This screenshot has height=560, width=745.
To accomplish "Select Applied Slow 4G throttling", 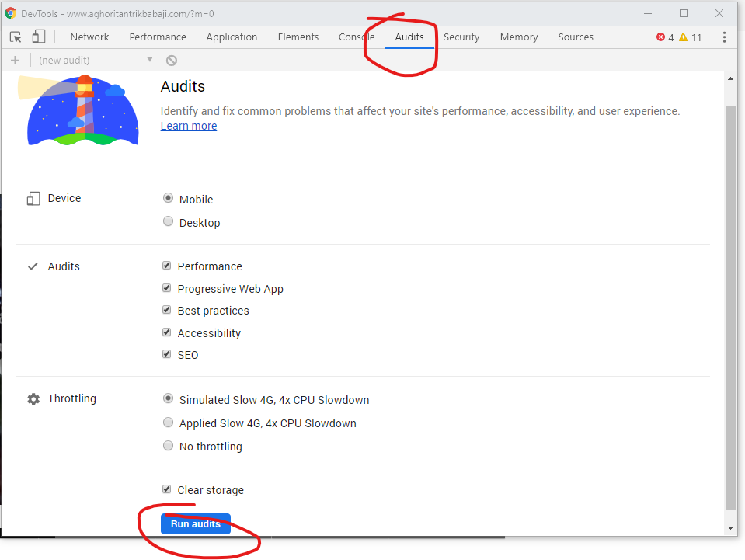I will click(168, 423).
